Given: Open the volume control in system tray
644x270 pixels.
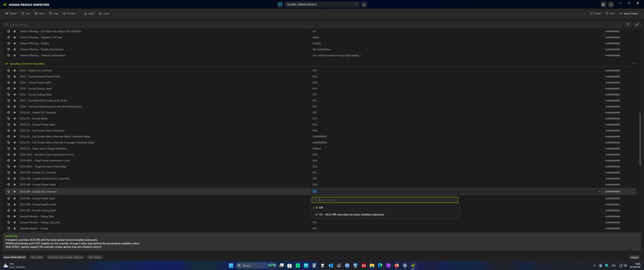Looking at the screenshot, I should 625,265.
